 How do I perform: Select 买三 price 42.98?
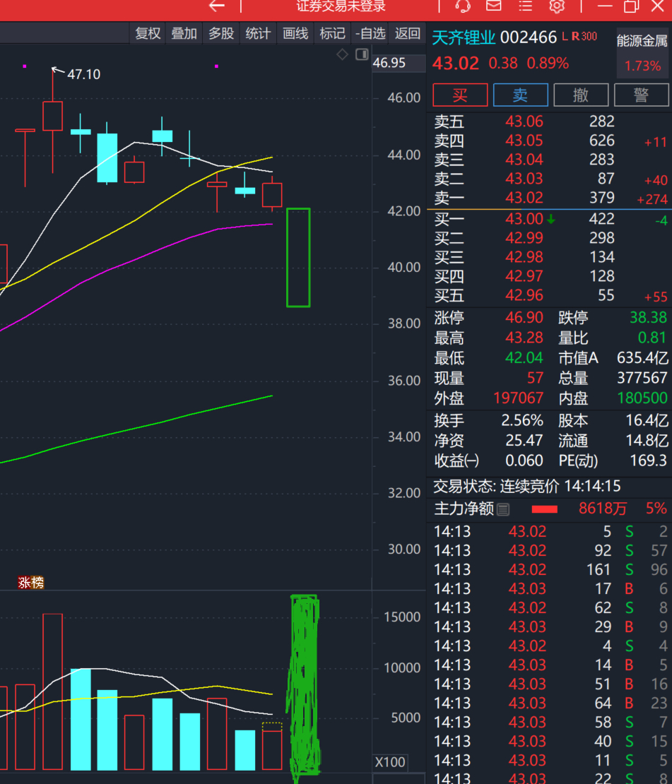524,257
